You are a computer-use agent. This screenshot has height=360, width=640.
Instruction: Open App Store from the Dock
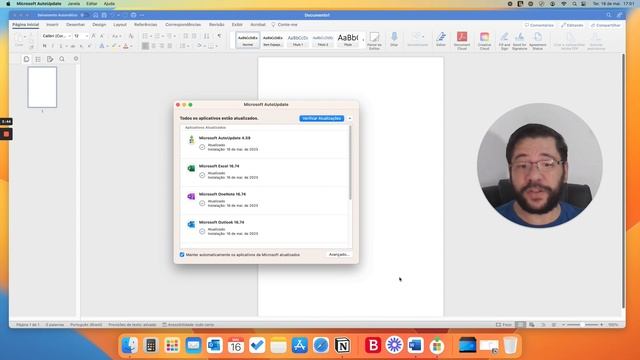click(x=300, y=345)
